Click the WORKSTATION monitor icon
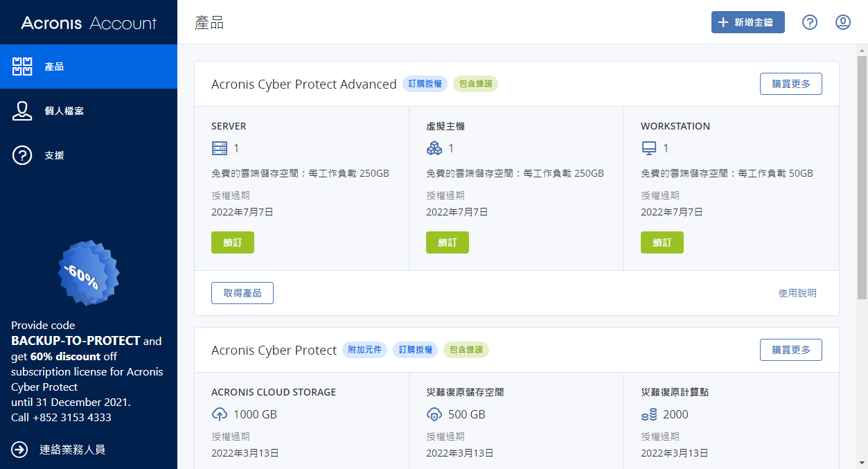The image size is (868, 469). point(649,148)
